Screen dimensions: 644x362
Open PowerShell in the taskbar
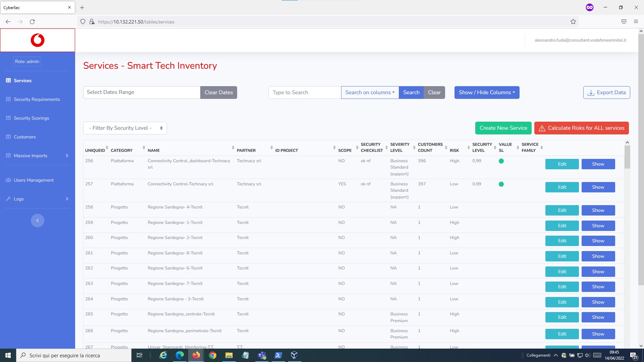pos(278,355)
